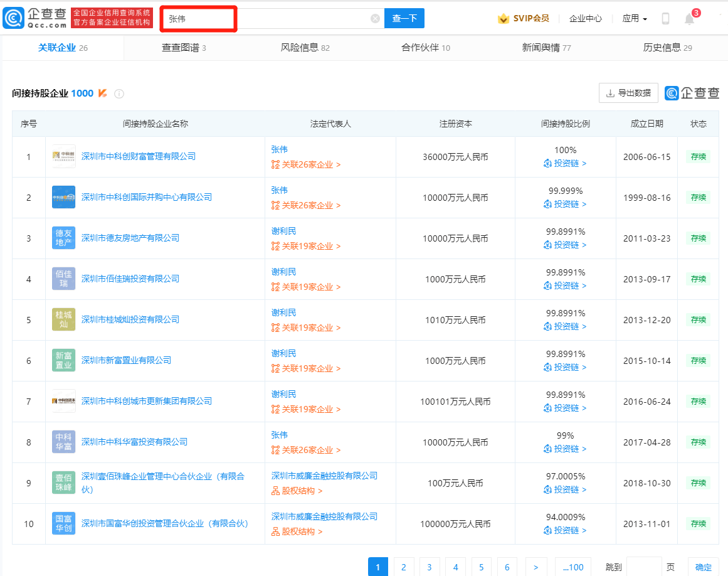The width and height of the screenshot is (728, 576).
Task: Open 深圳市新富置业有限公司 company link
Action: click(x=126, y=360)
